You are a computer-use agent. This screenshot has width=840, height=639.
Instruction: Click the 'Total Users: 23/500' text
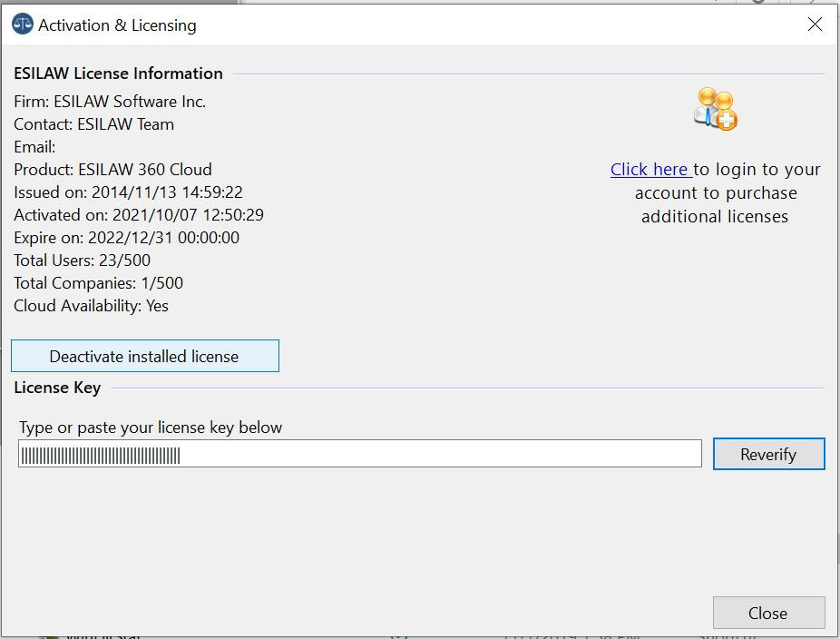(82, 261)
